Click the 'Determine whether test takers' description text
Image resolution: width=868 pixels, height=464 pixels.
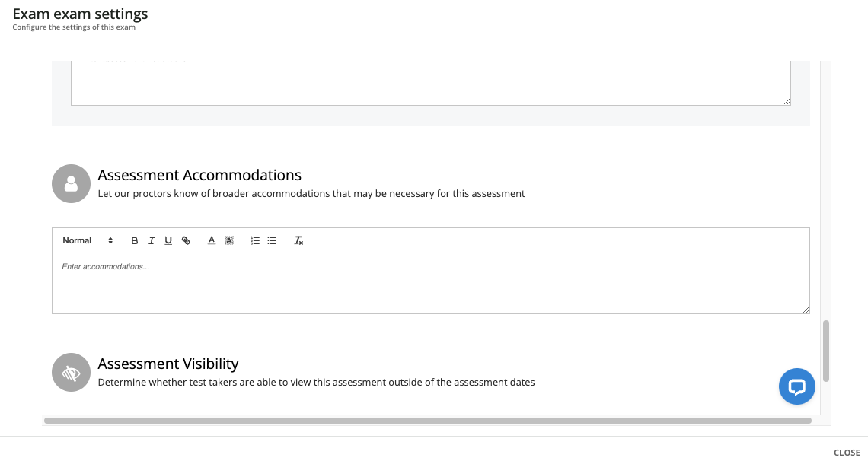click(316, 382)
